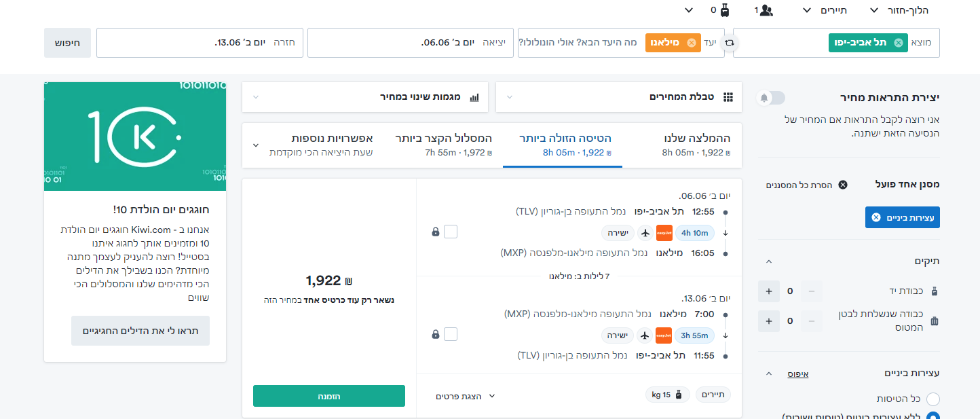Image resolution: width=980 pixels, height=419 pixels.
Task: Select the all flights radio option
Action: pos(933,399)
